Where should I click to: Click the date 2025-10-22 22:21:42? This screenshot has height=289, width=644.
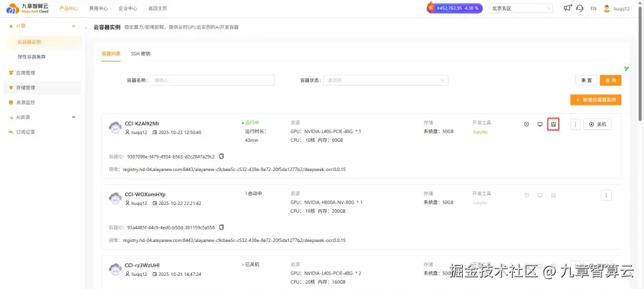coord(179,203)
